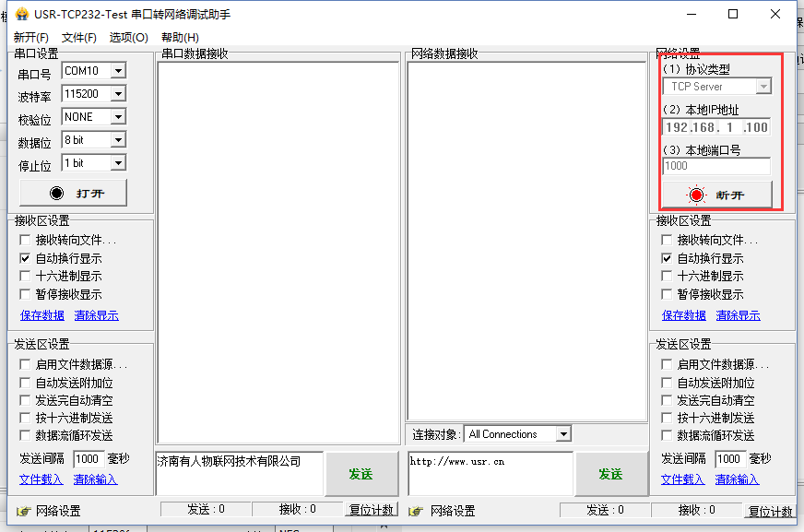Open the All Connections target dropdown
The image size is (804, 532).
click(x=563, y=434)
